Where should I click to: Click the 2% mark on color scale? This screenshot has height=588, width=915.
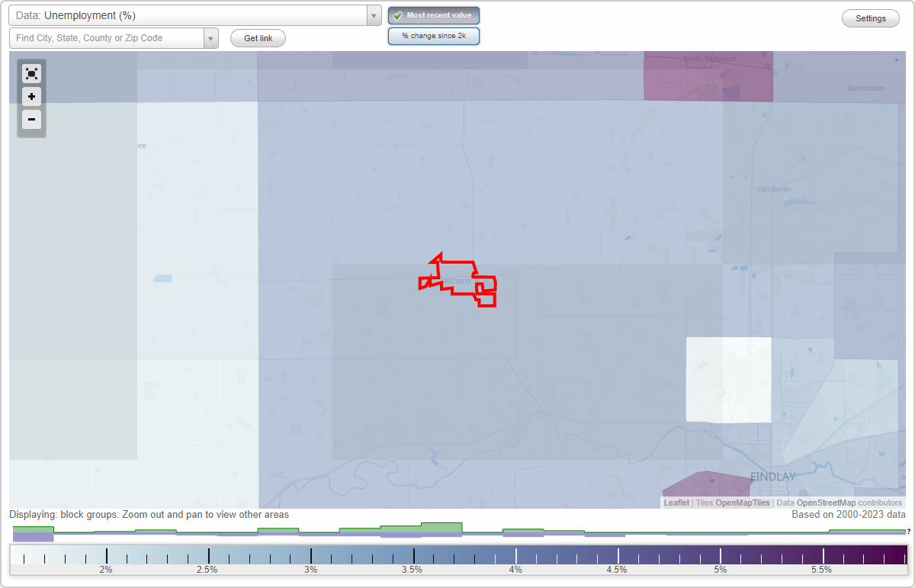tap(106, 570)
